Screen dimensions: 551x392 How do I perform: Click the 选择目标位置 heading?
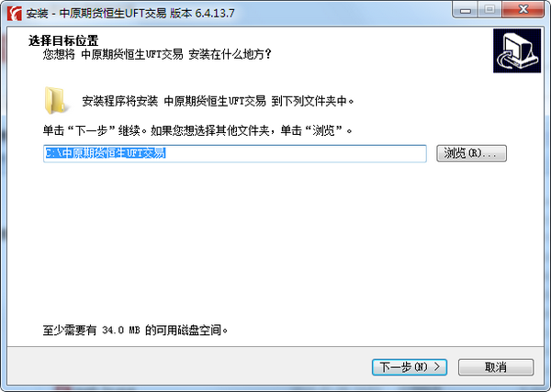point(63,40)
